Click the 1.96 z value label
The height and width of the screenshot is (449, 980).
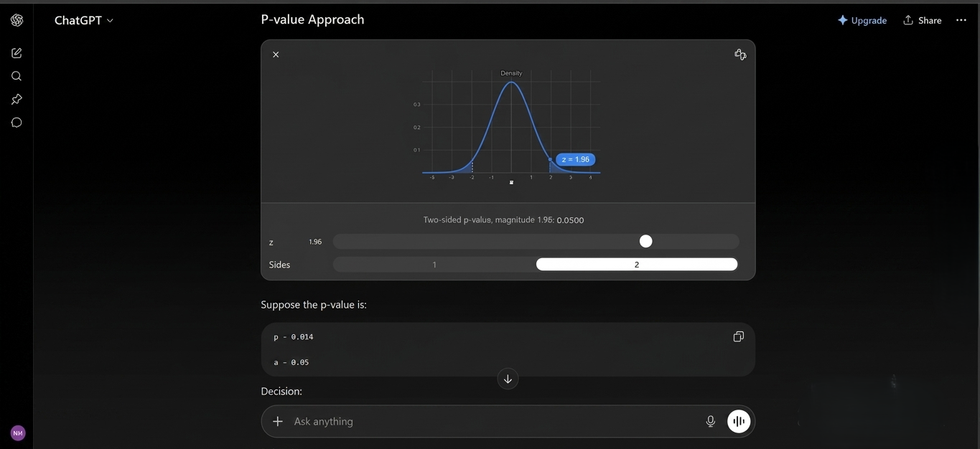(315, 242)
